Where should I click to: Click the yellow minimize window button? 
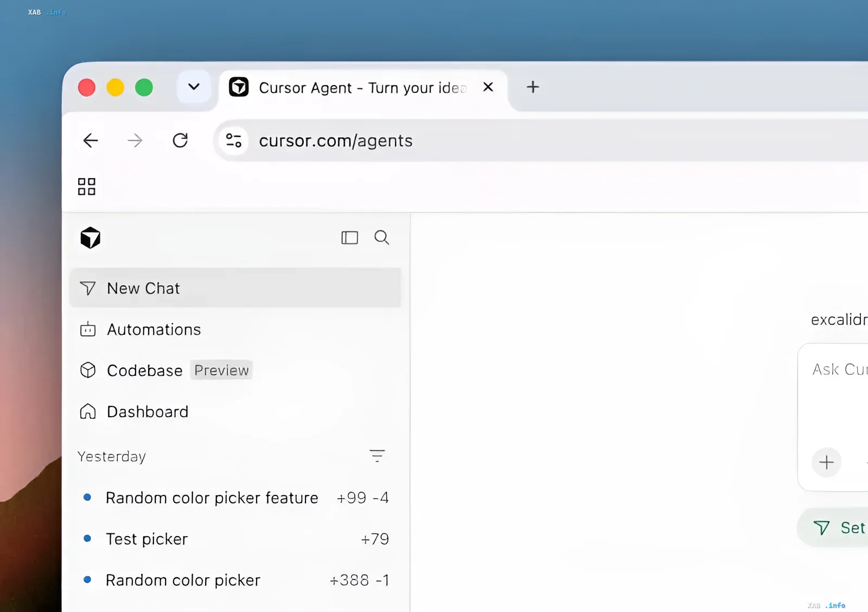click(x=115, y=87)
